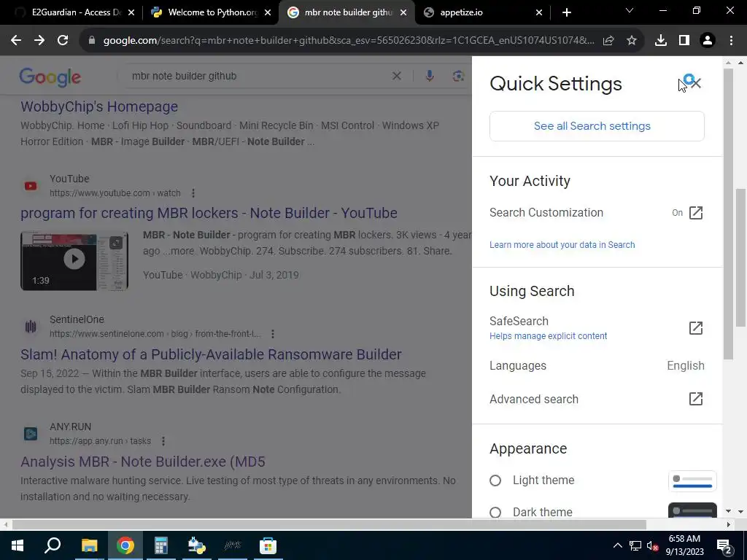
Task: Open the Chrome profile avatar
Action: coord(708,41)
